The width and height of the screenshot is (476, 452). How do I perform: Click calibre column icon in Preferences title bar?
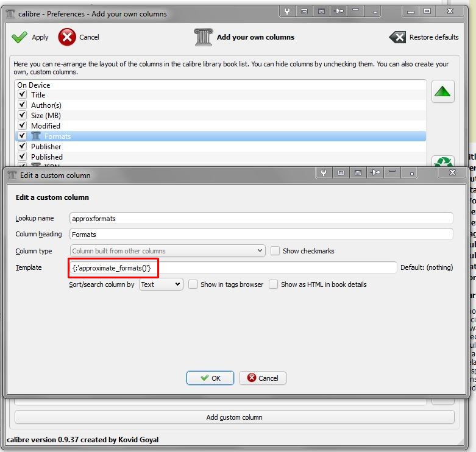(x=10, y=13)
